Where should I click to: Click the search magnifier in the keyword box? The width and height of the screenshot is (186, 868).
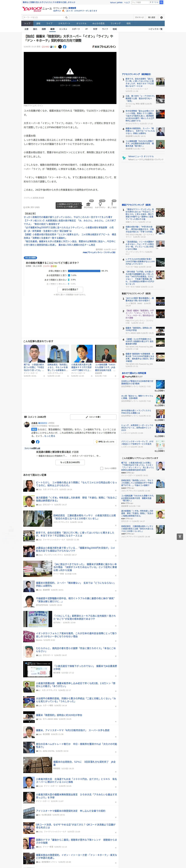(x=66, y=18)
